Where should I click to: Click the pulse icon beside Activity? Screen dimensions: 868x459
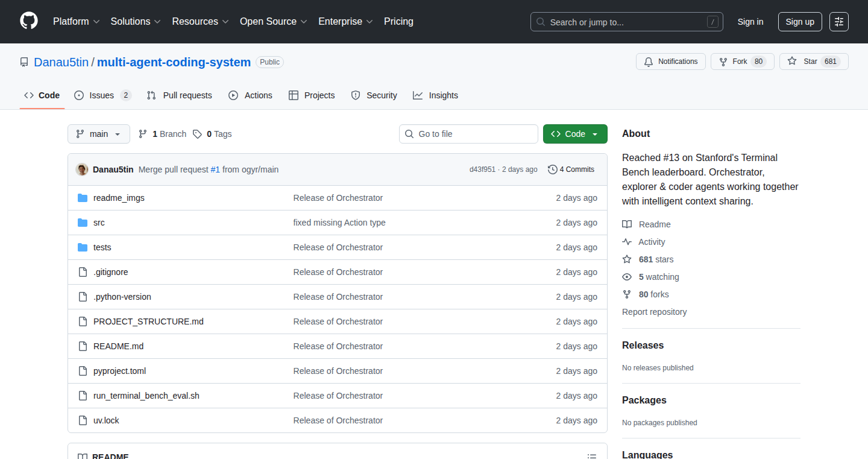pyautogui.click(x=627, y=242)
